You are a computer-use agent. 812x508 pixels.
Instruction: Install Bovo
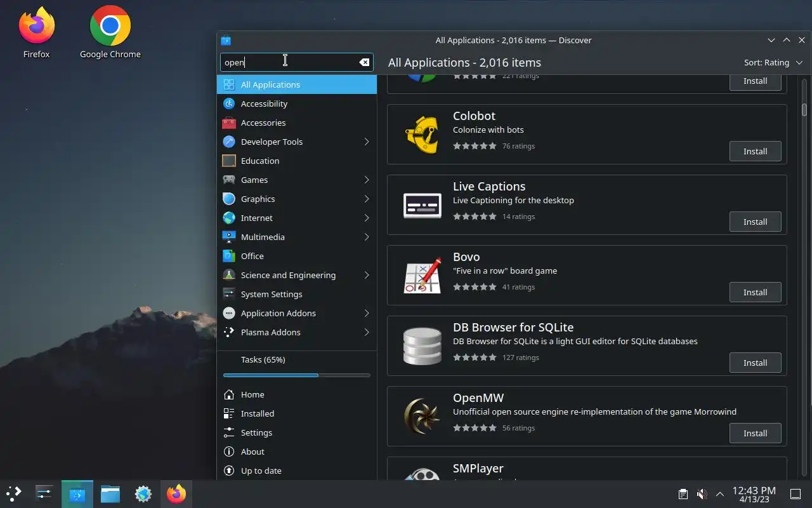pos(755,292)
